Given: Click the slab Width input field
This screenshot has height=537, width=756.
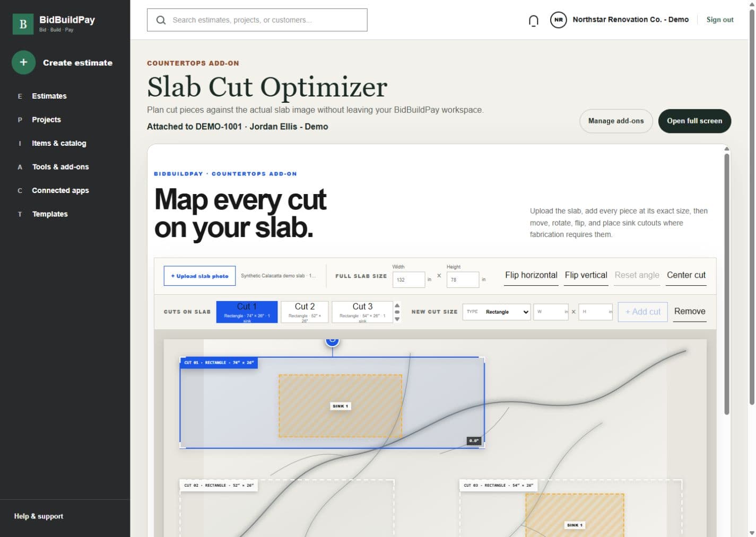Looking at the screenshot, I should click(409, 279).
